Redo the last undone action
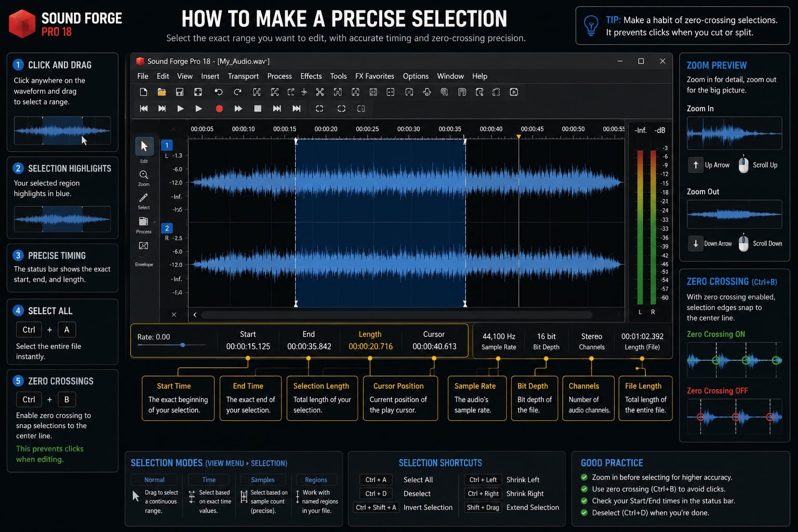The width and height of the screenshot is (798, 532). (x=237, y=92)
